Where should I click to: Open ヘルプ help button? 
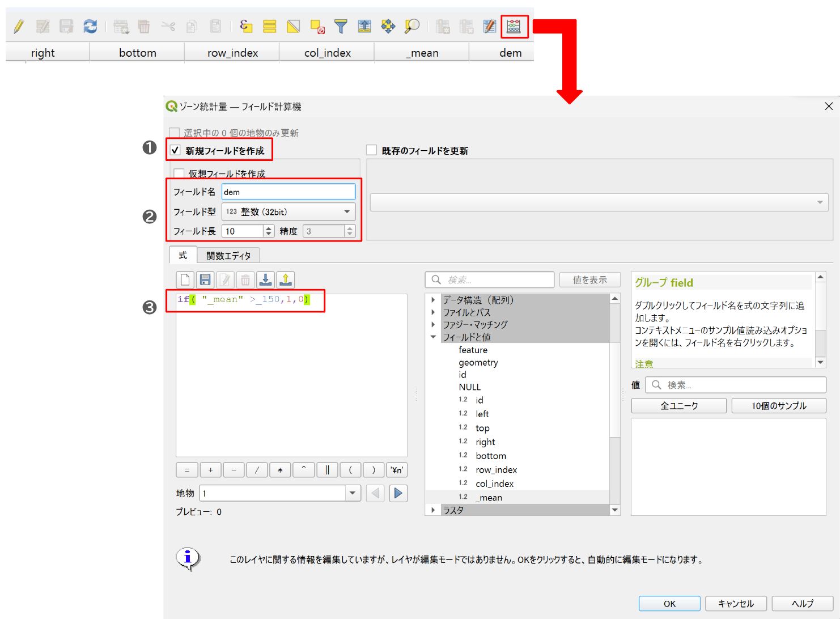tap(802, 604)
